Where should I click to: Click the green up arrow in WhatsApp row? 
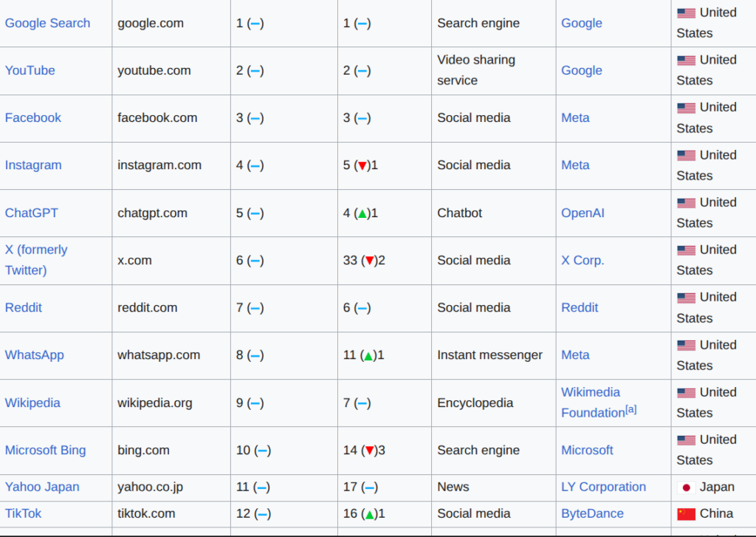click(x=368, y=356)
